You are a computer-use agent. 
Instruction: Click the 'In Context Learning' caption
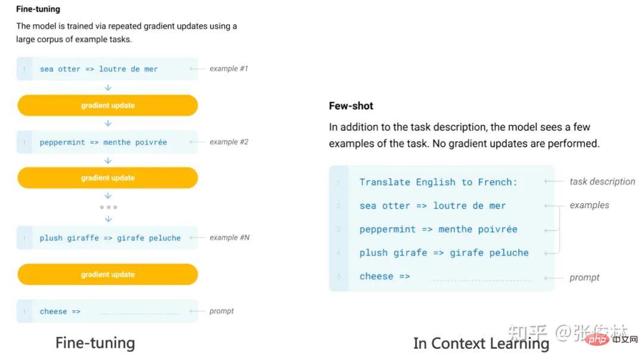(481, 343)
